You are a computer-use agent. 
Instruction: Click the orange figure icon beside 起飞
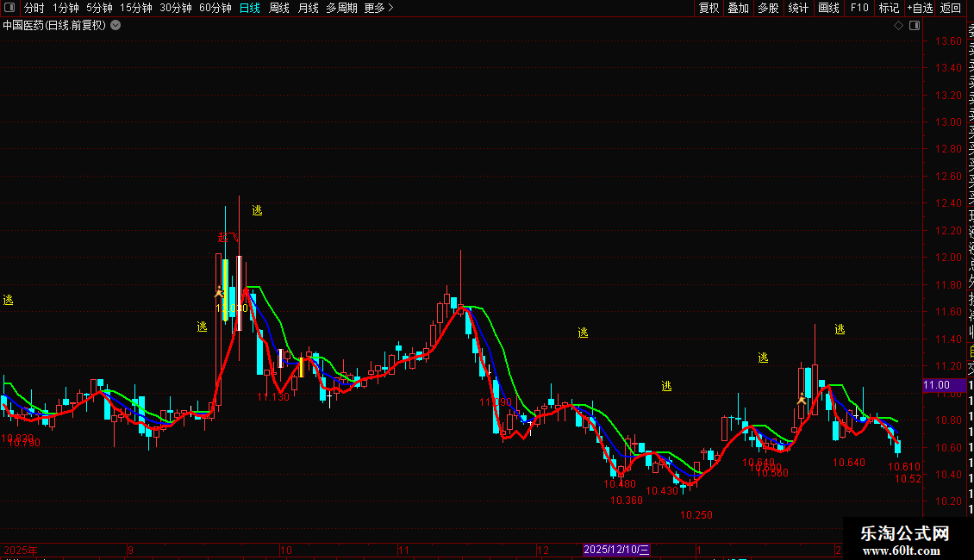[219, 291]
